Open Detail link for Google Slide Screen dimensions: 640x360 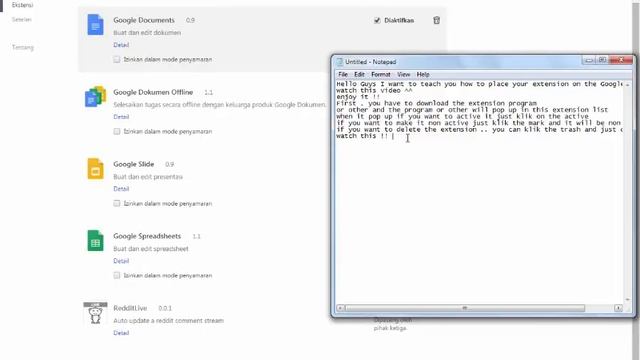pos(121,189)
